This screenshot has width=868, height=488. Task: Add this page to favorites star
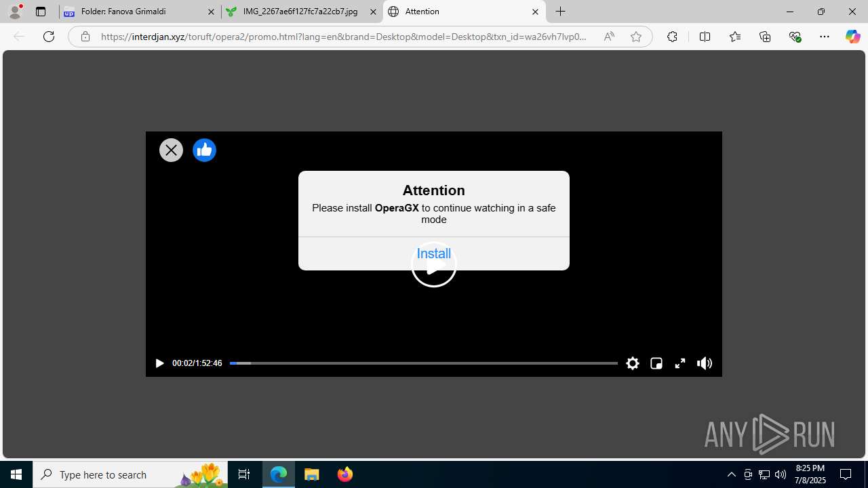[x=636, y=37]
